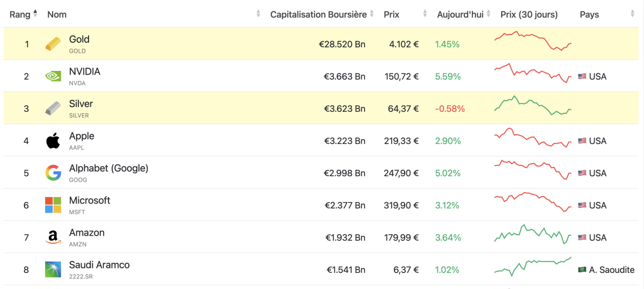Image resolution: width=644 pixels, height=289 pixels.
Task: Click the Google G logo icon
Action: 53,173
